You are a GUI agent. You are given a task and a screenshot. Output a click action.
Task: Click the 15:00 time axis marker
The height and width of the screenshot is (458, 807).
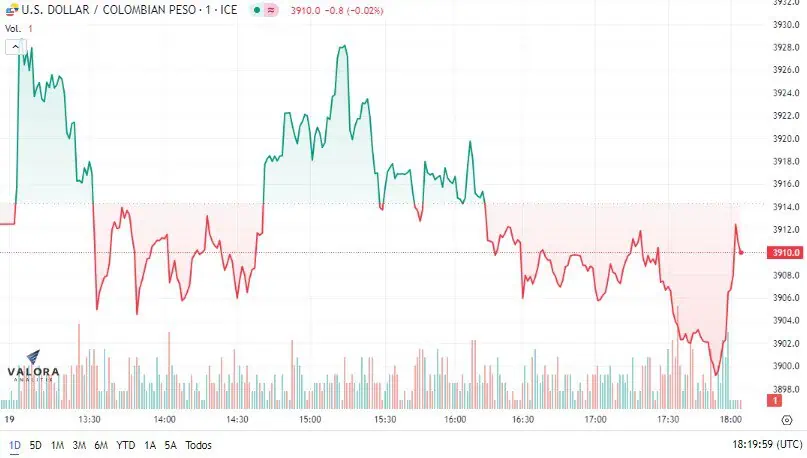pyautogui.click(x=310, y=419)
